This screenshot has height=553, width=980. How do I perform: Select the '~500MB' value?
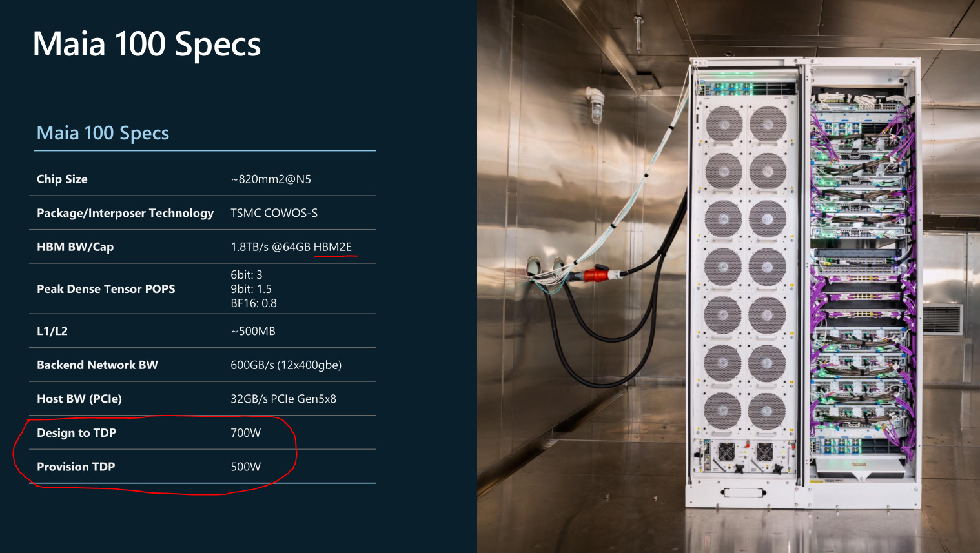pos(253,331)
